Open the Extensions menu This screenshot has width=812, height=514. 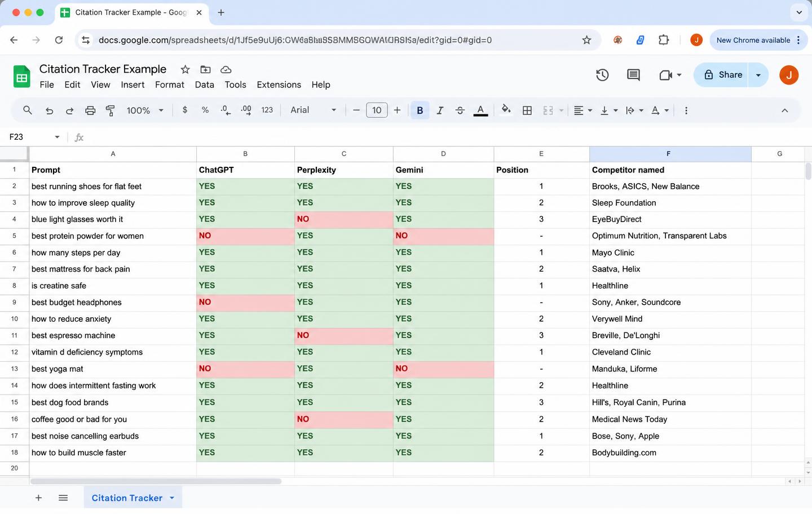click(279, 85)
